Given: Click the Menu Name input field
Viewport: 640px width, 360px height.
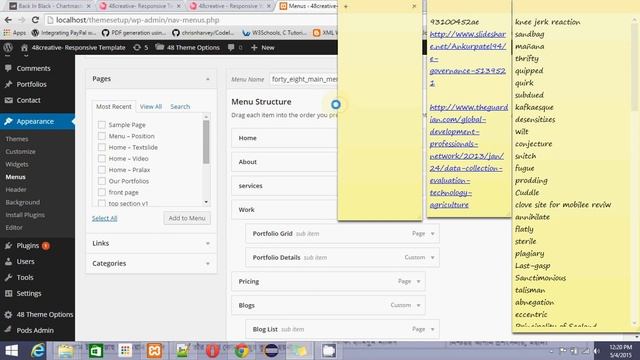Looking at the screenshot, I should click(304, 79).
